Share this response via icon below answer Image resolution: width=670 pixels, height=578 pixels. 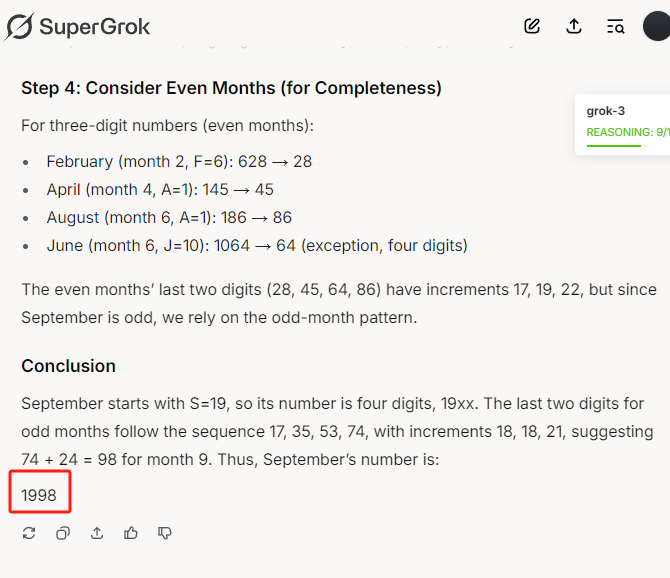point(97,533)
